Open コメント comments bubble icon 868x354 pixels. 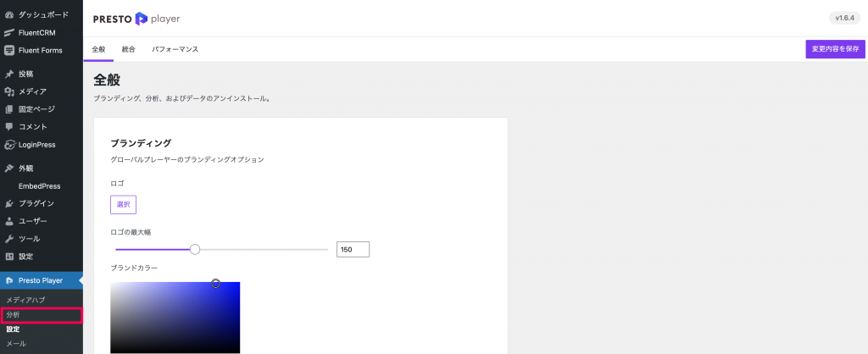[x=8, y=127]
